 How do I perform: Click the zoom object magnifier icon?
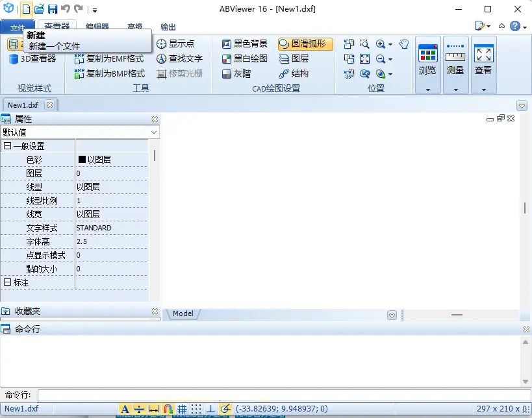[381, 73]
